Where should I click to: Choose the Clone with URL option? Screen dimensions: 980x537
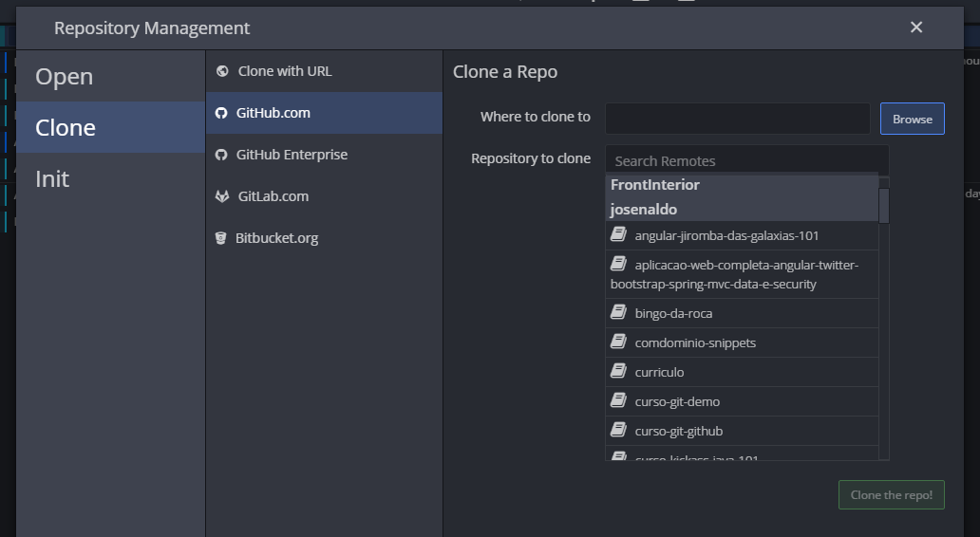pyautogui.click(x=325, y=71)
